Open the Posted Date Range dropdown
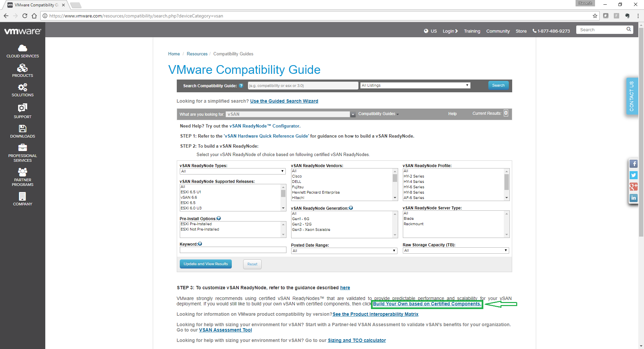The width and height of the screenshot is (644, 349). [344, 251]
